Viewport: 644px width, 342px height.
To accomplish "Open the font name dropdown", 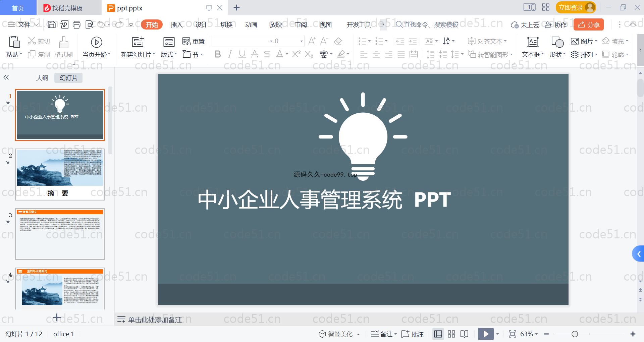I will [x=271, y=41].
